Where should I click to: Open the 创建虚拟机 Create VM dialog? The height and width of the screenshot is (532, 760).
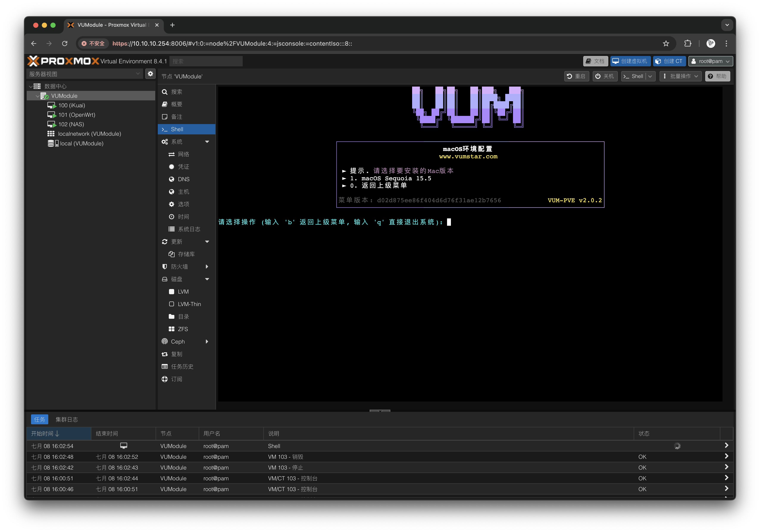(x=630, y=61)
